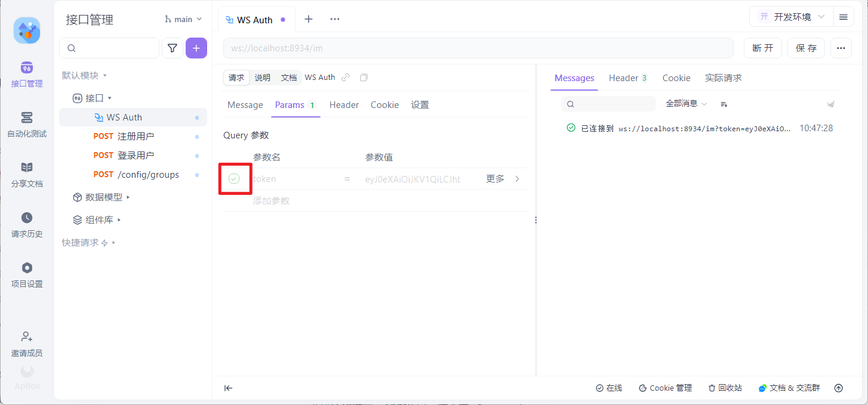Switch to 请求 view

coord(236,78)
